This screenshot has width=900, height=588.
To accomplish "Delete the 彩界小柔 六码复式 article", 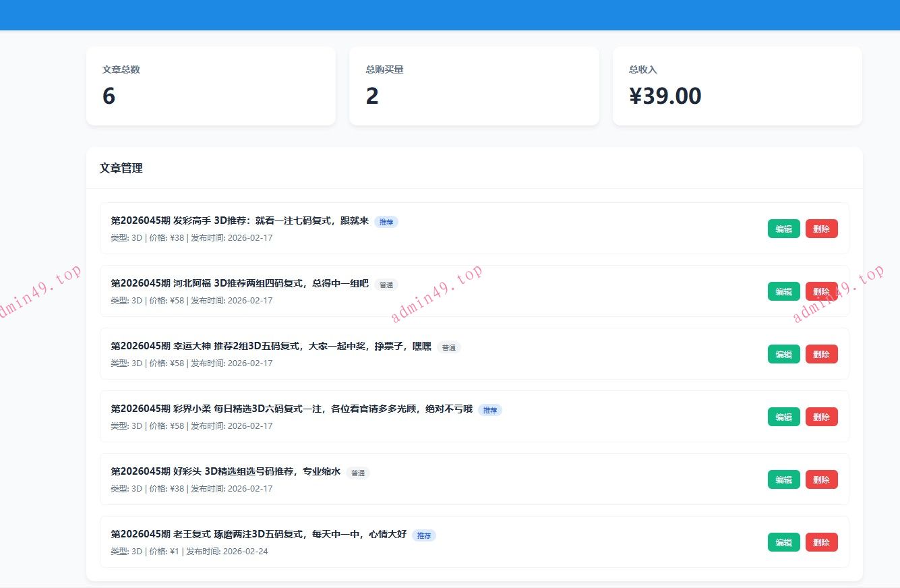I will click(x=821, y=417).
